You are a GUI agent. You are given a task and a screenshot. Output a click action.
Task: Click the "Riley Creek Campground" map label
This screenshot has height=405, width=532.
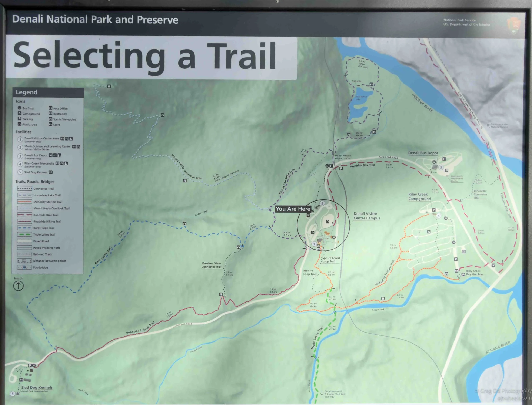tap(420, 196)
